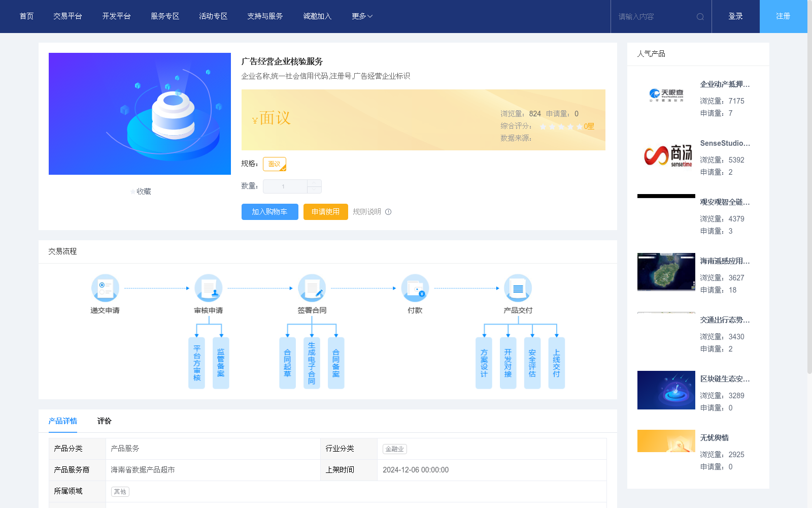Open the 首页 menu item

pos(26,16)
